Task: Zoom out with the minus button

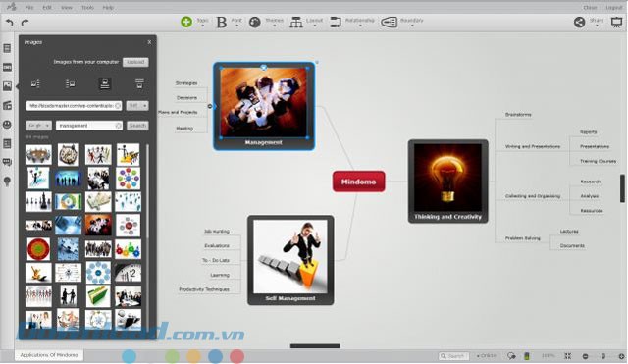Action: (x=585, y=356)
